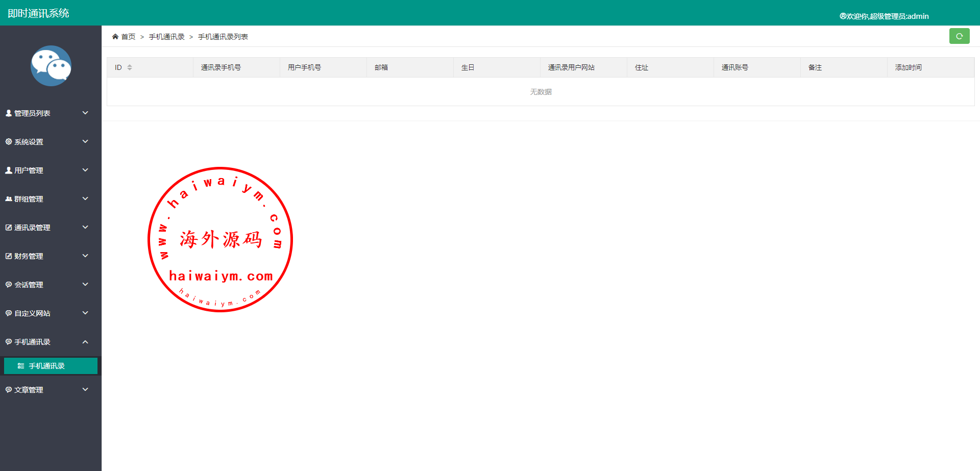Click the 管理员列表 person icon
Screen dimensions: 980x471
pyautogui.click(x=9, y=113)
